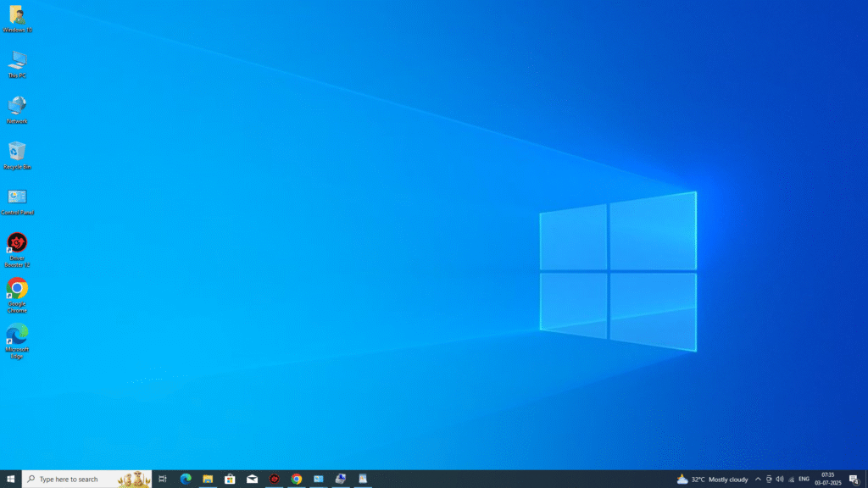Select the Recycle Bin desktop icon
Screen dimensions: 868x488
pyautogui.click(x=17, y=156)
